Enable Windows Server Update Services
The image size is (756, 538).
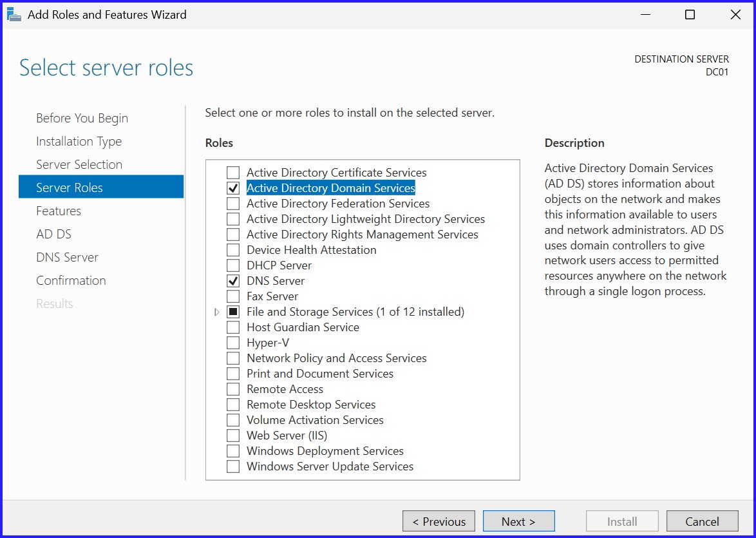[x=234, y=466]
